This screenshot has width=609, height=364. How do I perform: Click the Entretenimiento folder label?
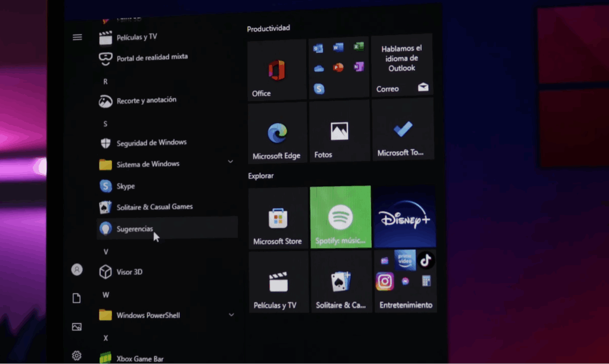coord(406,305)
